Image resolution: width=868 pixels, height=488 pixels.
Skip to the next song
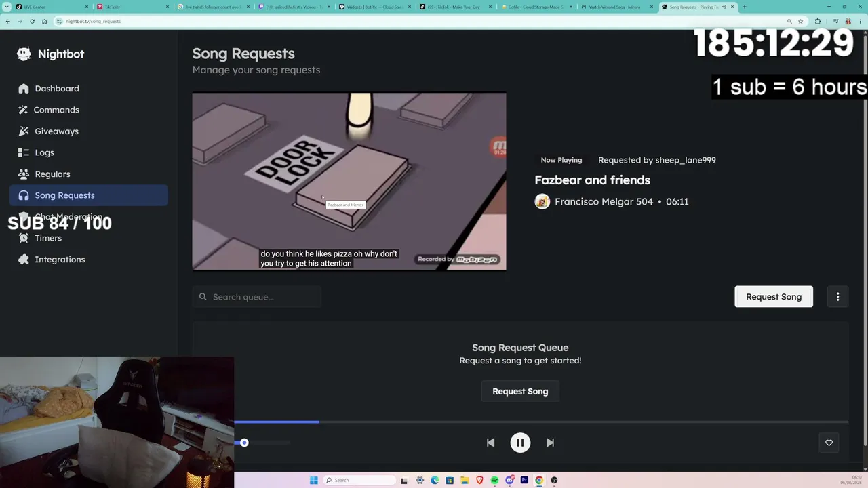pos(550,443)
